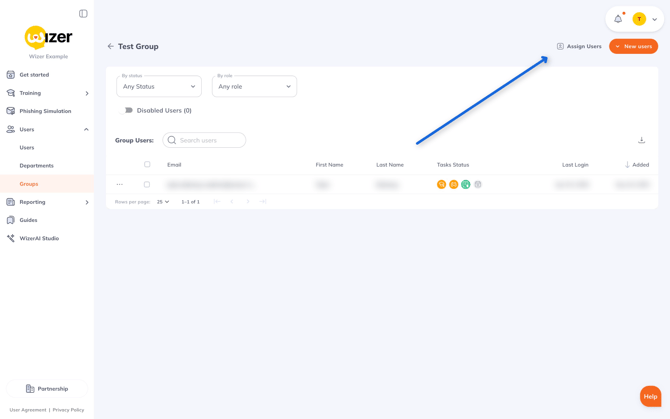Open the Any role dropdown
The width and height of the screenshot is (670, 419).
pyautogui.click(x=254, y=86)
